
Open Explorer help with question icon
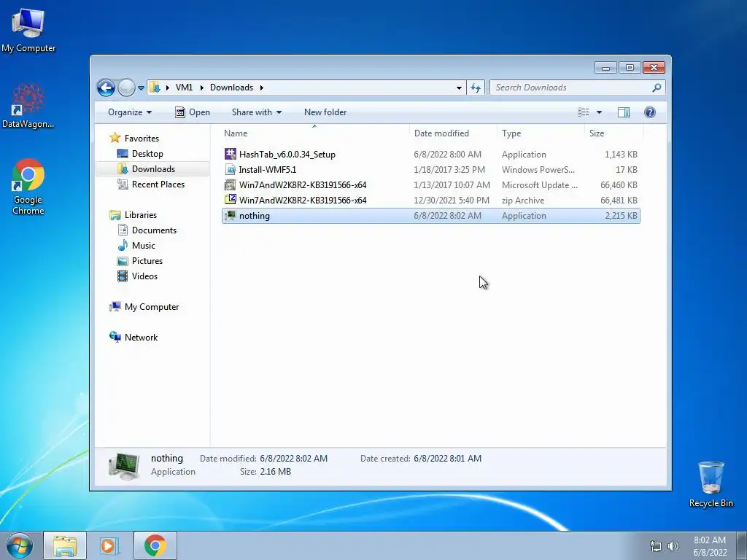(x=650, y=112)
